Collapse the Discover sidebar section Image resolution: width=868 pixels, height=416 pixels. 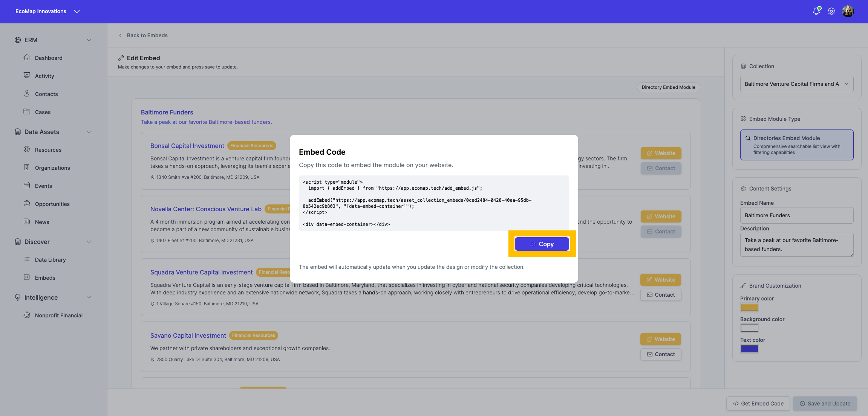89,242
